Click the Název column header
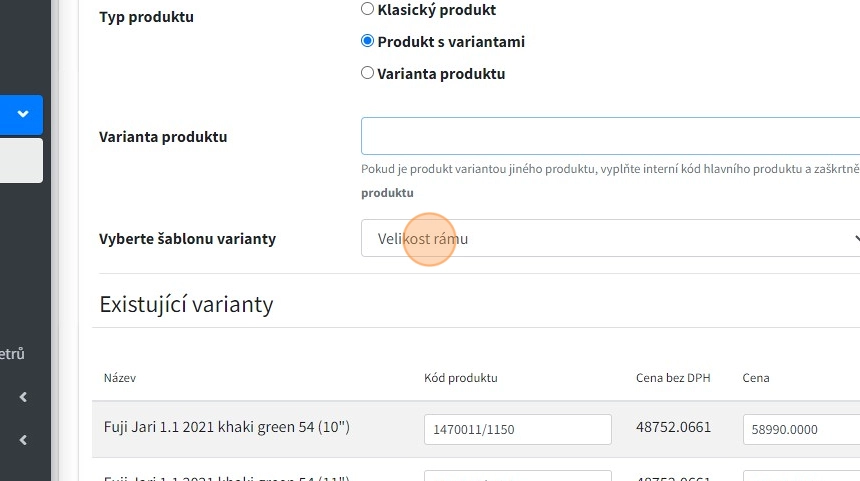This screenshot has width=860, height=481. tap(120, 378)
